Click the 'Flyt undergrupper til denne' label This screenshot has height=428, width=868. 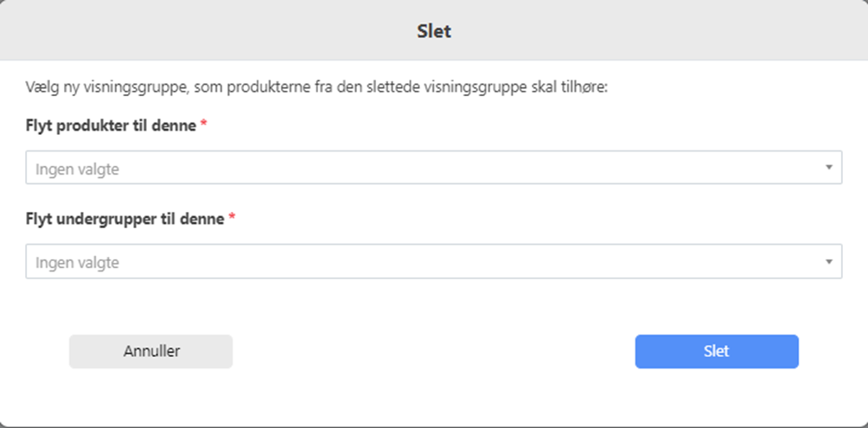click(x=124, y=219)
